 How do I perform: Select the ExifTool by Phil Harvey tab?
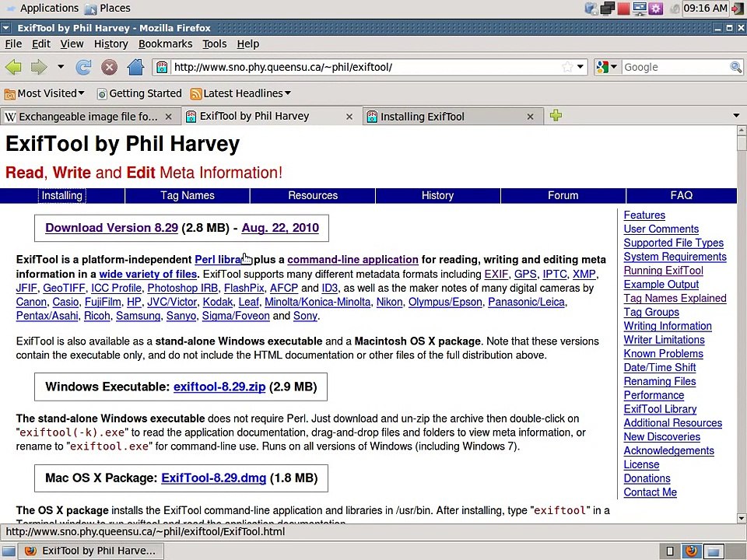point(254,116)
